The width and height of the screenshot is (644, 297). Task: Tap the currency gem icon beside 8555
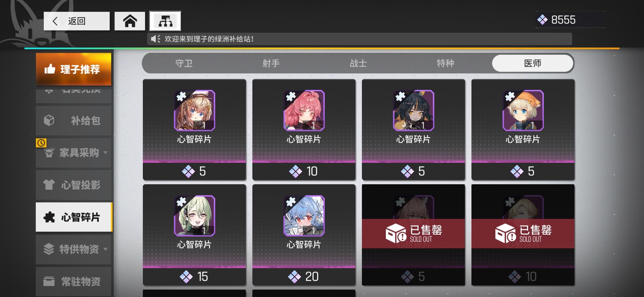click(542, 20)
